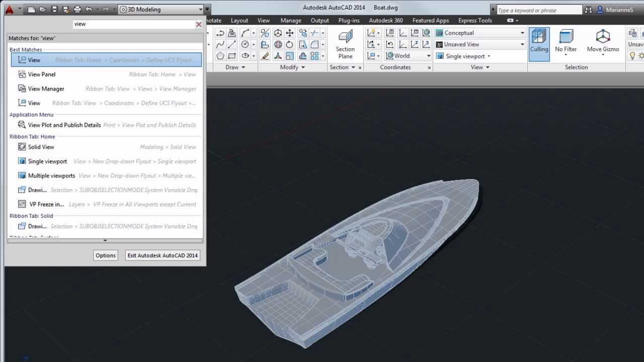Open the Unsaved View dropdown
This screenshot has width=644, height=362.
pyautogui.click(x=480, y=44)
